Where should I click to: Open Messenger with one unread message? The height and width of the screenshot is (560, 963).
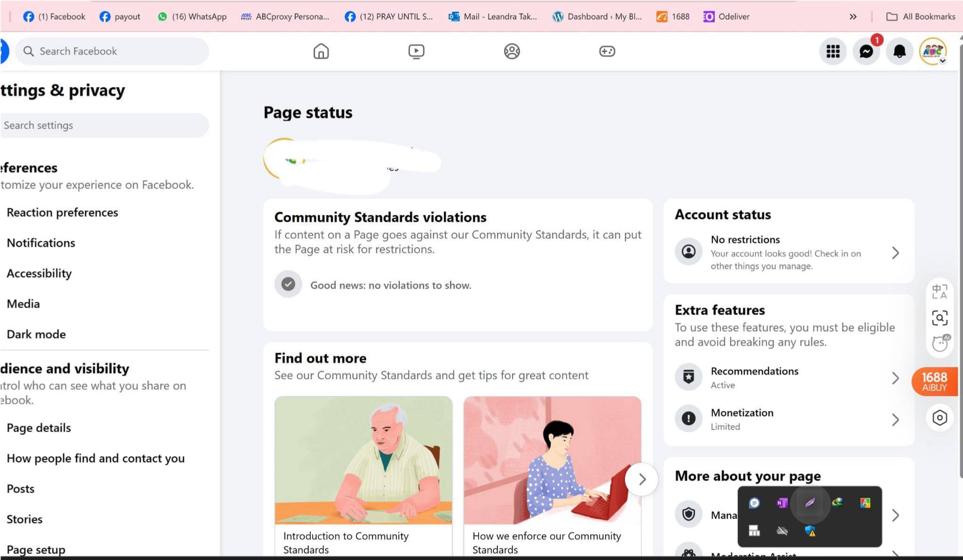(866, 51)
